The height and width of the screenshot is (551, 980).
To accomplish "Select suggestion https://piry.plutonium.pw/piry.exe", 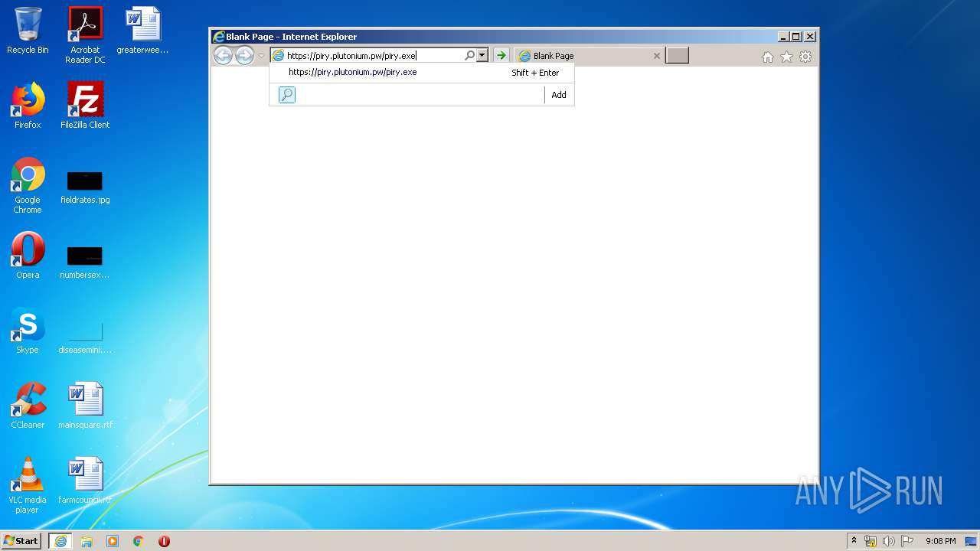I will click(422, 73).
